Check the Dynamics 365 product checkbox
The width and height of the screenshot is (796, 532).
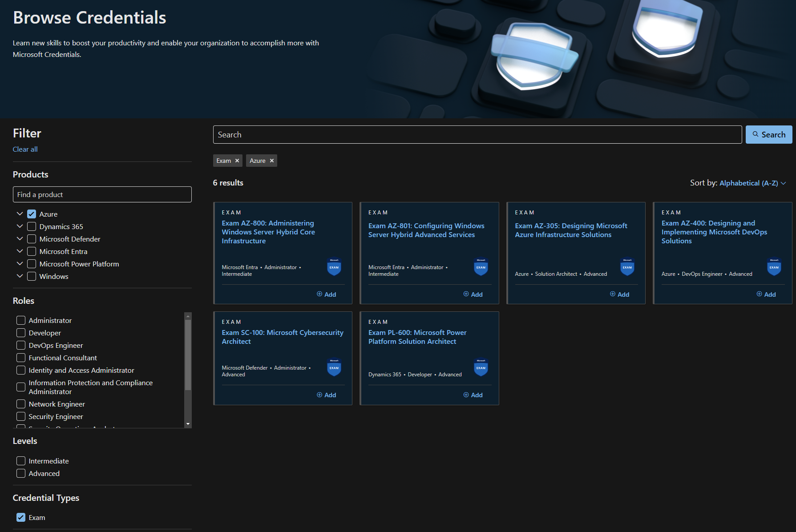click(x=31, y=226)
